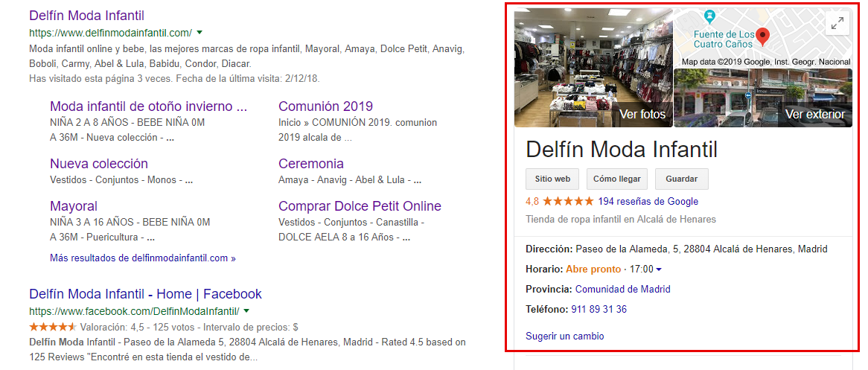This screenshot has width=868, height=370.
Task: Open the dropdown arrow beside the delfinmodainfantil.com URL
Action: [x=200, y=32]
